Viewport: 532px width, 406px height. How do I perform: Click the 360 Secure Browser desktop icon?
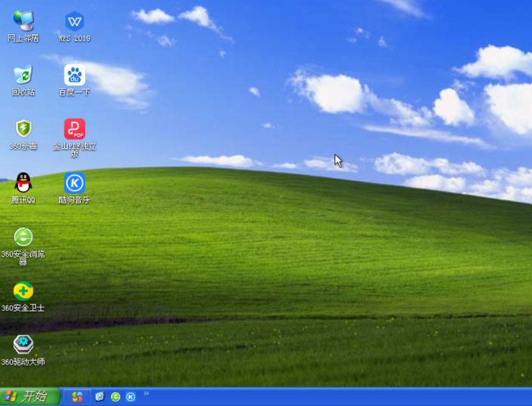pyautogui.click(x=23, y=237)
